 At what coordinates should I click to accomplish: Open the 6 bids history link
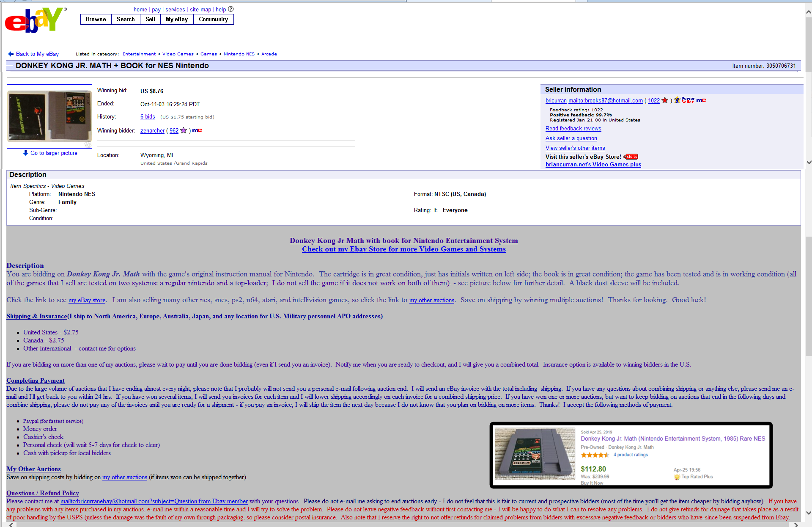[x=148, y=117]
